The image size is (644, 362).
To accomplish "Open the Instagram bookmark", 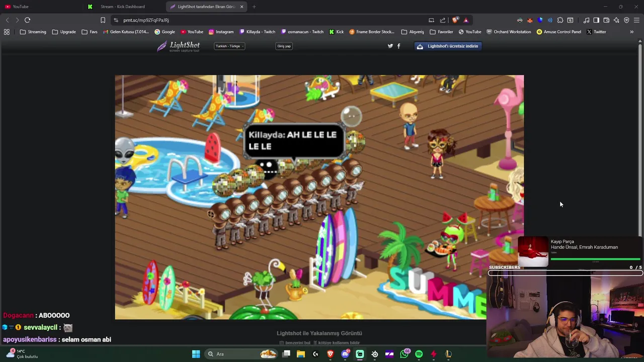I will coord(221,32).
